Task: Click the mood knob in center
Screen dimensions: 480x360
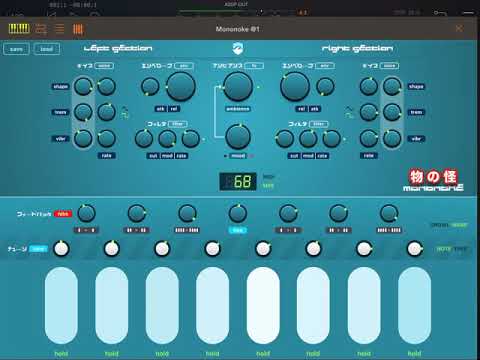Action: tap(238, 137)
